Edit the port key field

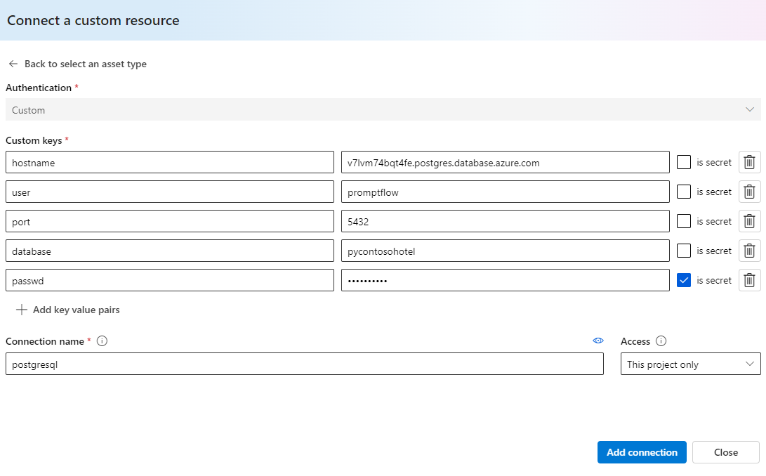point(170,221)
